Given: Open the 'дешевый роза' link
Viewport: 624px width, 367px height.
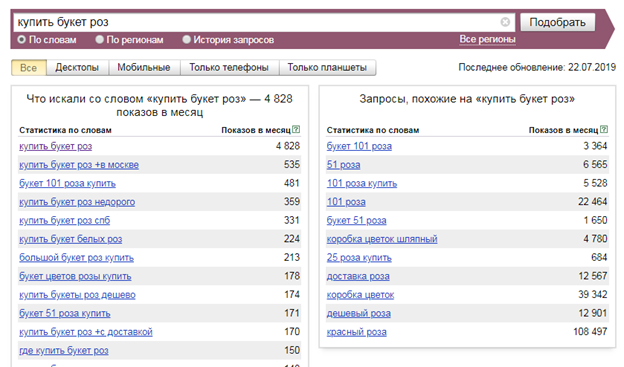Looking at the screenshot, I should tap(359, 314).
